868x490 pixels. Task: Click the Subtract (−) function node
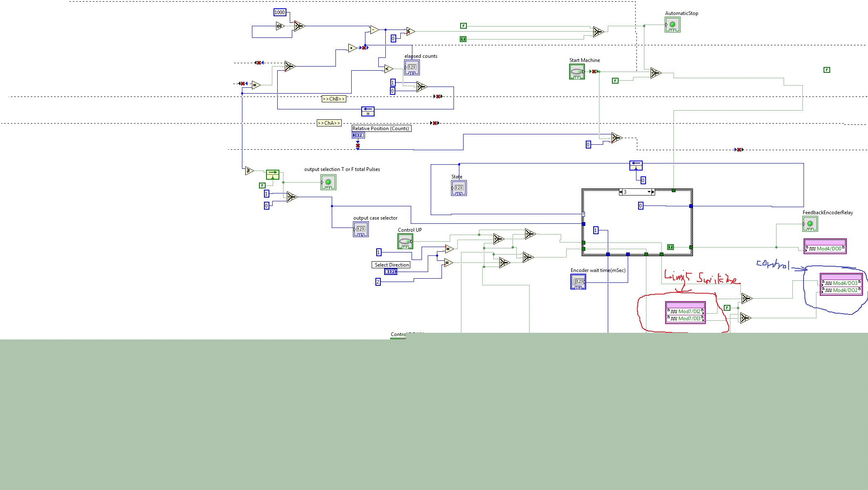374,30
